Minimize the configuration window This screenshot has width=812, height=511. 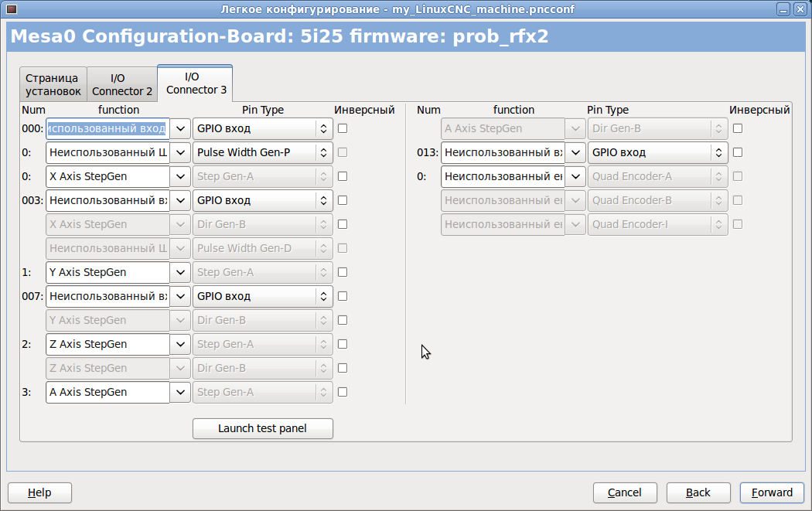click(x=783, y=9)
